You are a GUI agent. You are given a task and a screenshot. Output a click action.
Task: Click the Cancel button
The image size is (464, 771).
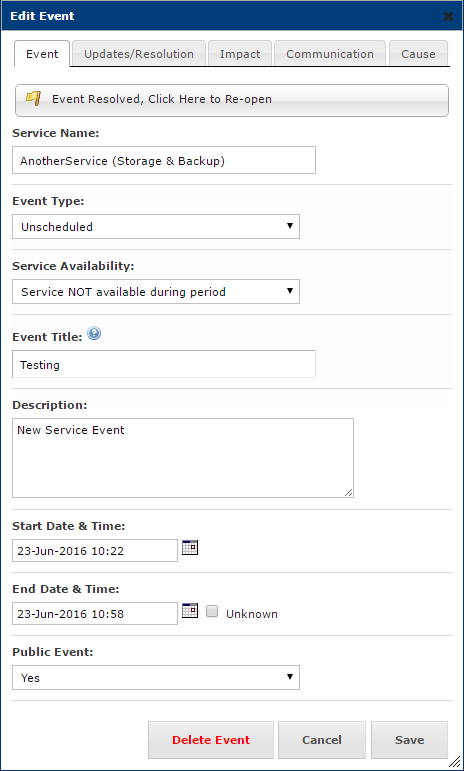coord(322,740)
